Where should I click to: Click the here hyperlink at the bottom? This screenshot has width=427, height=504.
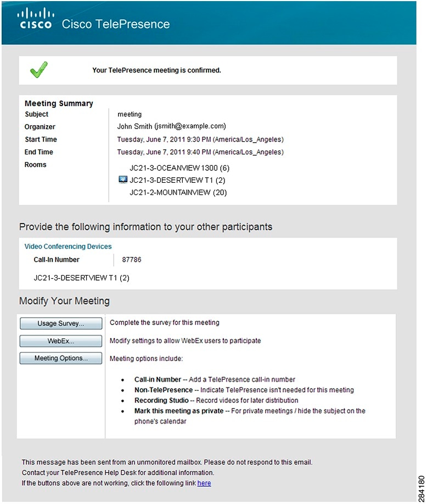[x=204, y=483]
